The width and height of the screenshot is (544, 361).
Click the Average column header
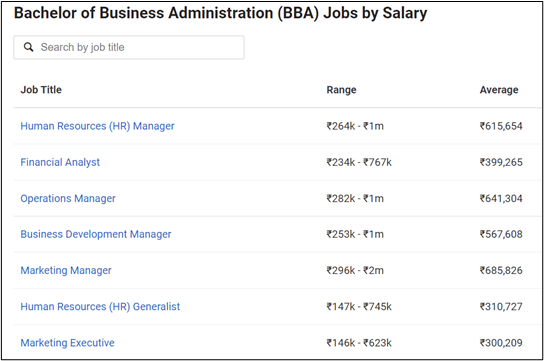coord(499,90)
